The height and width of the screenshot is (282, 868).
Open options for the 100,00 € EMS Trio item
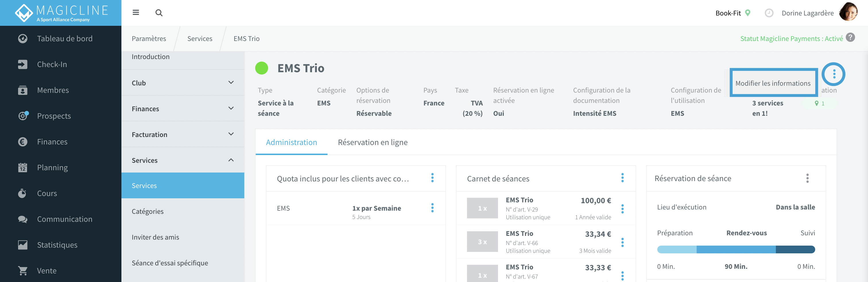tap(622, 209)
